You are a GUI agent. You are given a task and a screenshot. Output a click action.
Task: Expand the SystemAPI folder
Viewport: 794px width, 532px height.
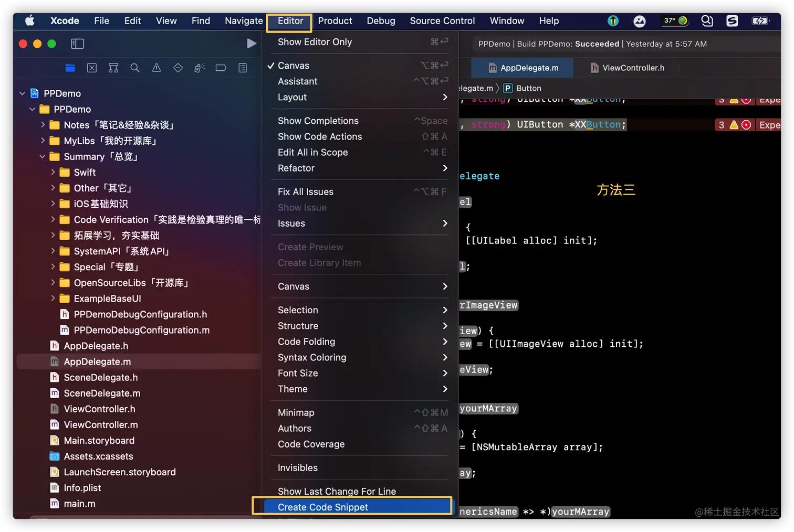[x=53, y=251]
